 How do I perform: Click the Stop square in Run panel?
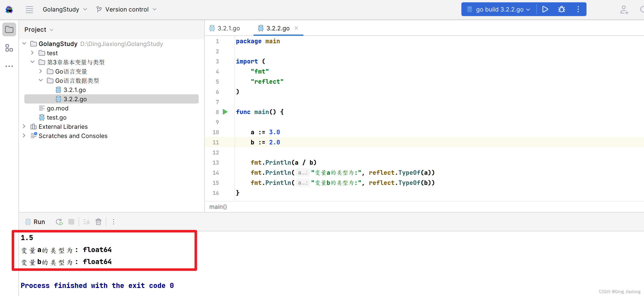pos(71,222)
